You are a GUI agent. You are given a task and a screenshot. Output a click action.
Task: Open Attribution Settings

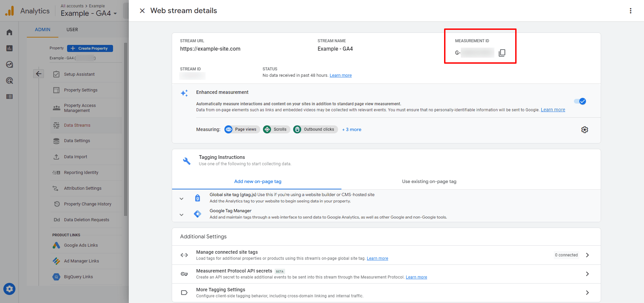coord(86,188)
